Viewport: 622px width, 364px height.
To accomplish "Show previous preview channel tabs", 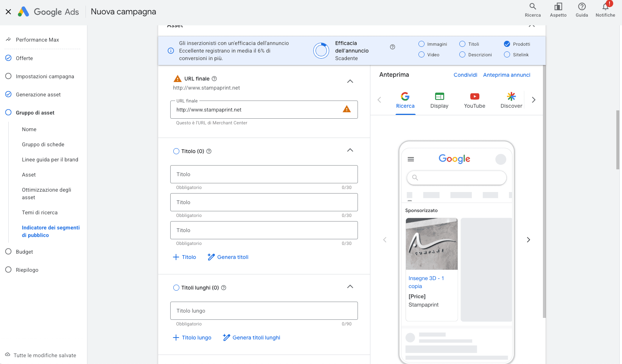I will point(379,100).
